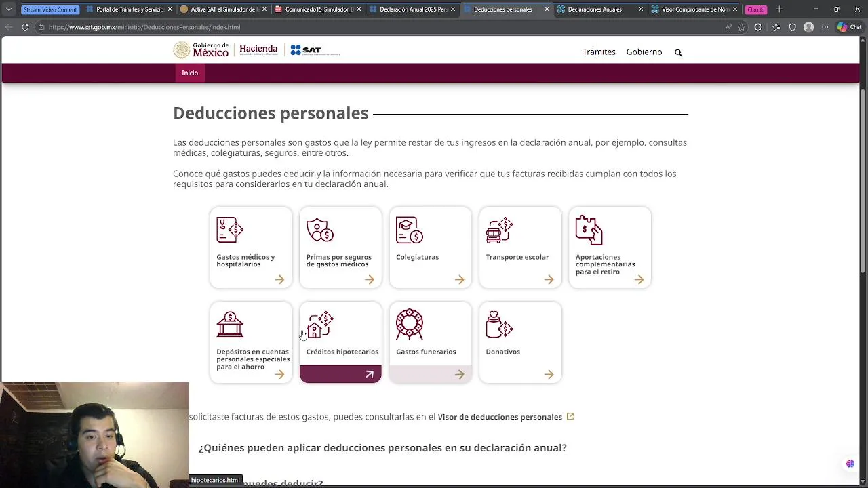The image size is (868, 488).
Task: Open the Copilot Chat button
Action: tap(849, 27)
